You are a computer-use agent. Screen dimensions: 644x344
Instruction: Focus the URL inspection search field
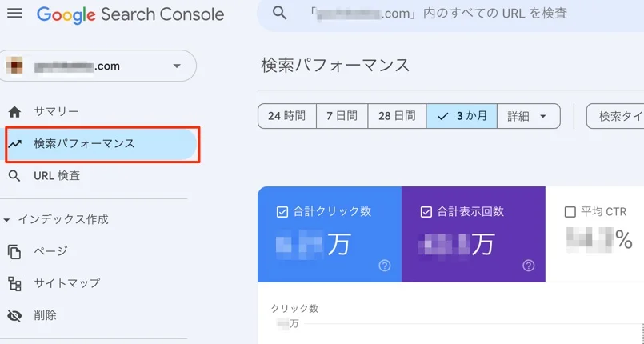pyautogui.click(x=450, y=14)
